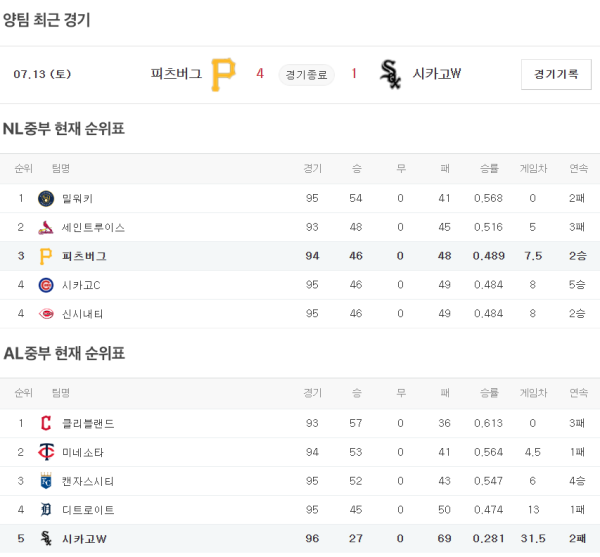
Task: Select 세인트루이스 in NL Central standings
Action: tap(93, 227)
